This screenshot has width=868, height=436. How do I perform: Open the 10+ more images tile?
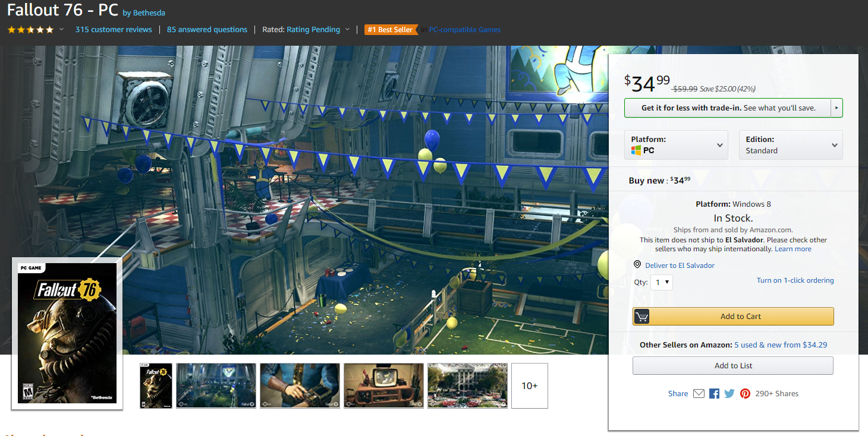pyautogui.click(x=530, y=386)
